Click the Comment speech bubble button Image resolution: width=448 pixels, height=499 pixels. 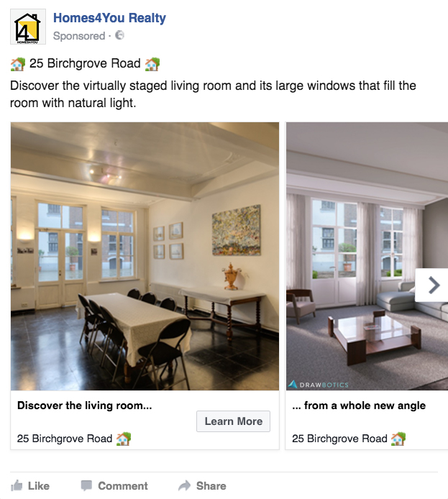114,486
